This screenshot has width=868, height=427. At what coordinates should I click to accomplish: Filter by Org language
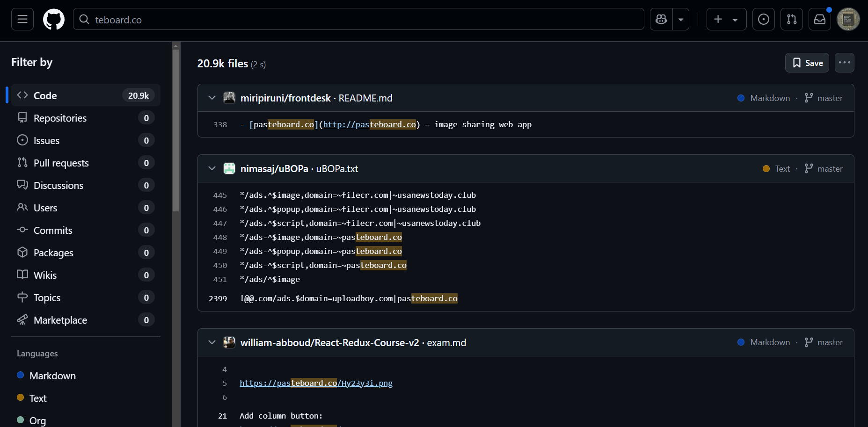[x=37, y=420]
